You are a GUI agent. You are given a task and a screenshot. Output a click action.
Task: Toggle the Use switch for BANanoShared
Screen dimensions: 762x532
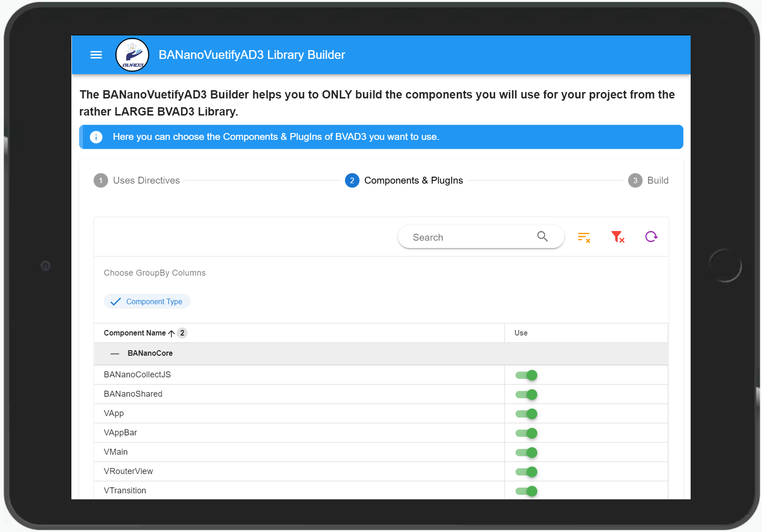click(526, 394)
